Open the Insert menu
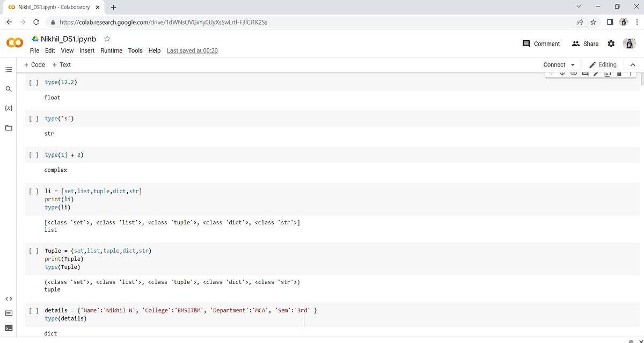Image resolution: width=644 pixels, height=343 pixels. [x=87, y=50]
